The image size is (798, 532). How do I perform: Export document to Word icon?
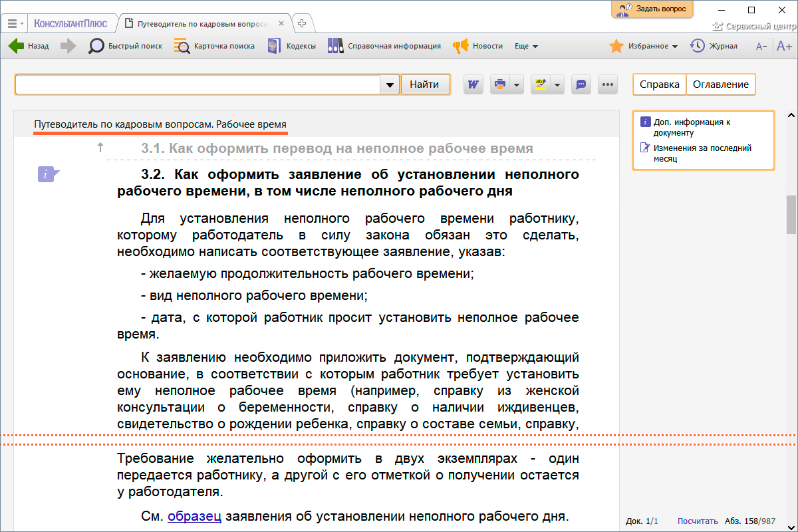[x=473, y=84]
